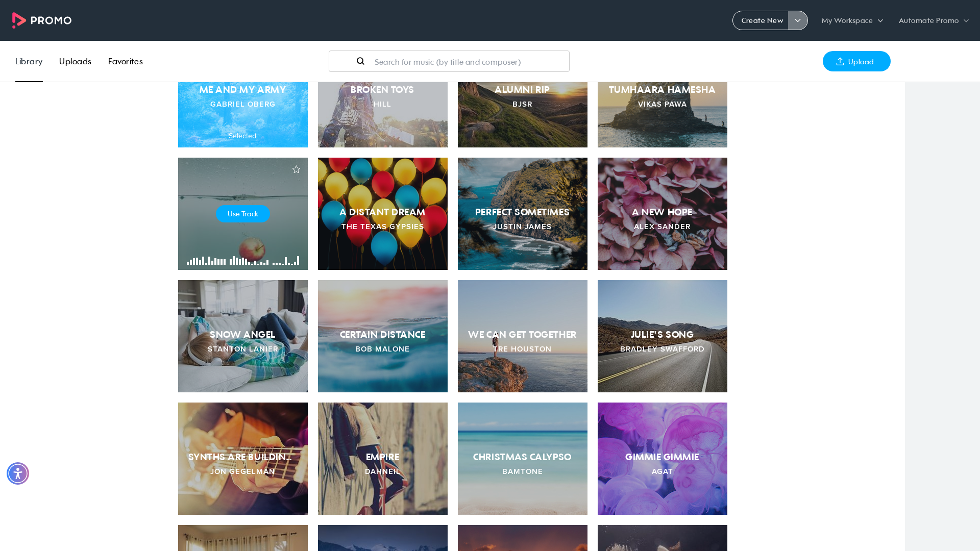Select the Broken Toys track

383,114
